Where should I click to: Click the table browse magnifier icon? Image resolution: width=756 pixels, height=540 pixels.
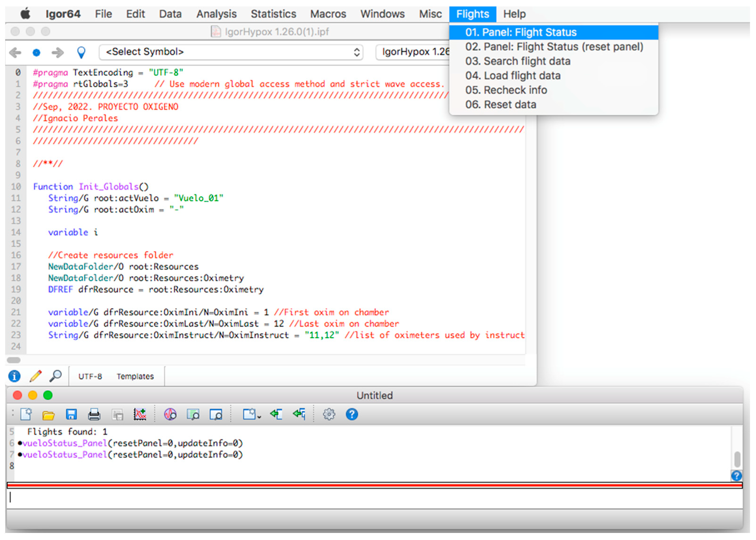[x=193, y=415]
